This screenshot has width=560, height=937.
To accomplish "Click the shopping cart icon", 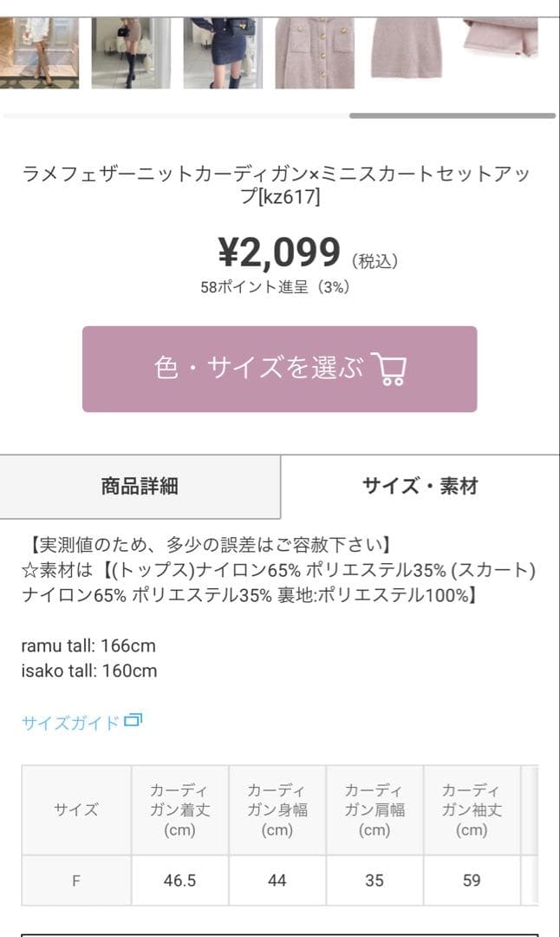I will pyautogui.click(x=388, y=368).
